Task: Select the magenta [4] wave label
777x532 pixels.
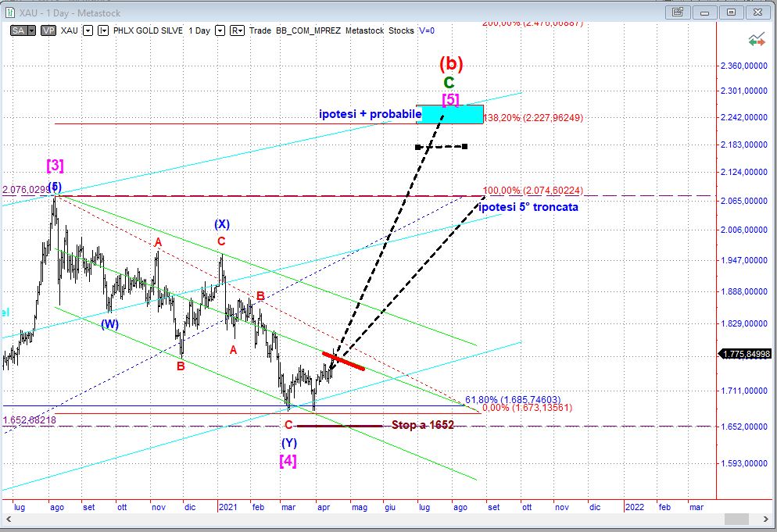Action: [x=288, y=461]
